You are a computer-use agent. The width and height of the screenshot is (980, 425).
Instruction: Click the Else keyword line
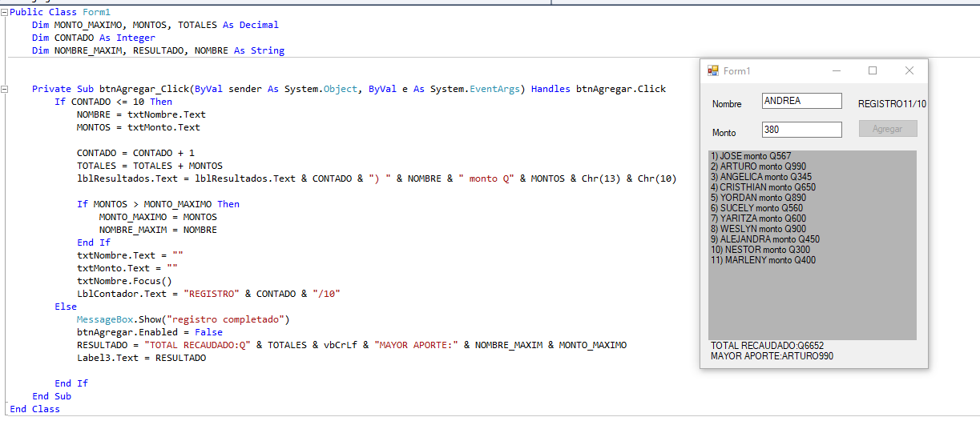pyautogui.click(x=66, y=307)
